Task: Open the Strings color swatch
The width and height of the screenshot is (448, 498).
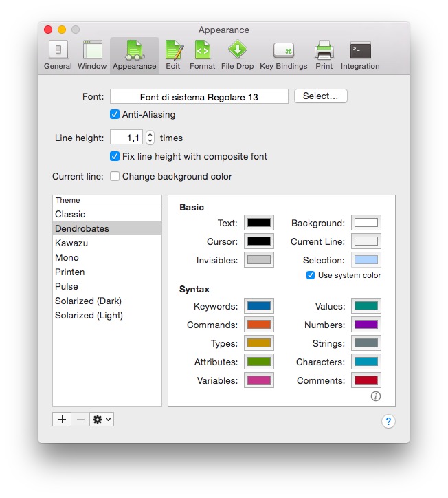Action: [x=366, y=343]
